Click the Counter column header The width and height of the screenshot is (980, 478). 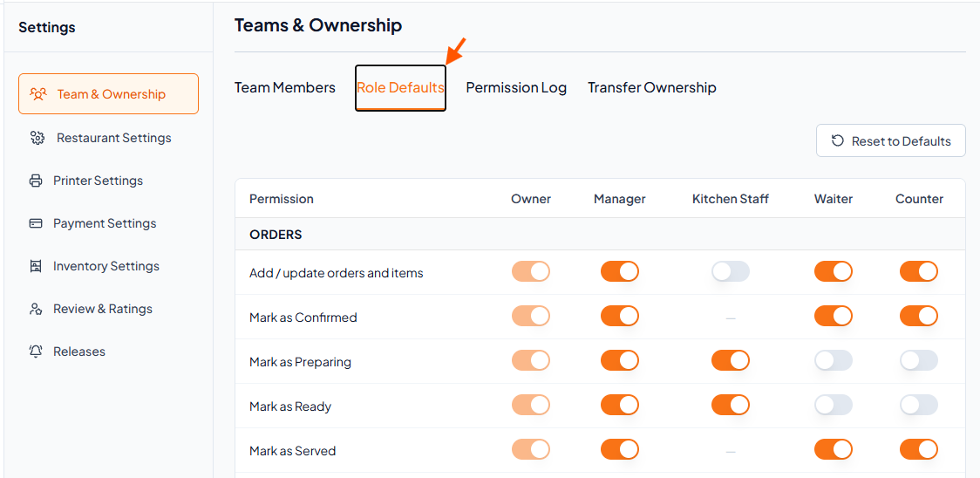pyautogui.click(x=919, y=199)
